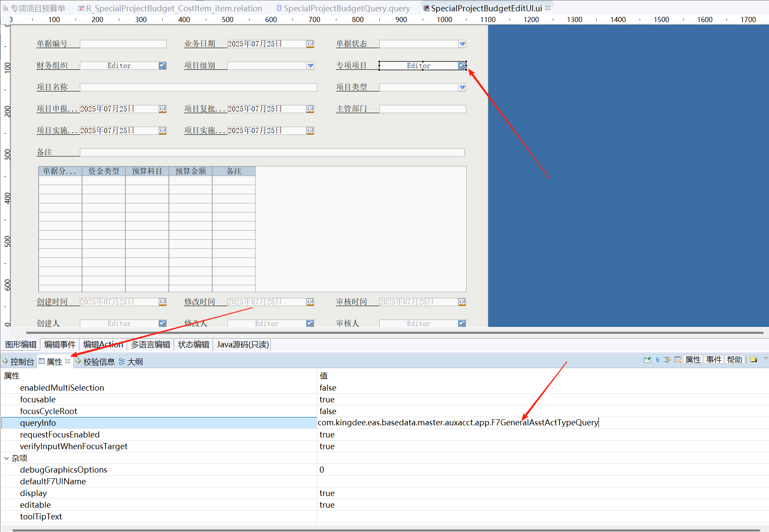Open the 项目类型 combo box
The height and width of the screenshot is (532, 769).
(462, 87)
